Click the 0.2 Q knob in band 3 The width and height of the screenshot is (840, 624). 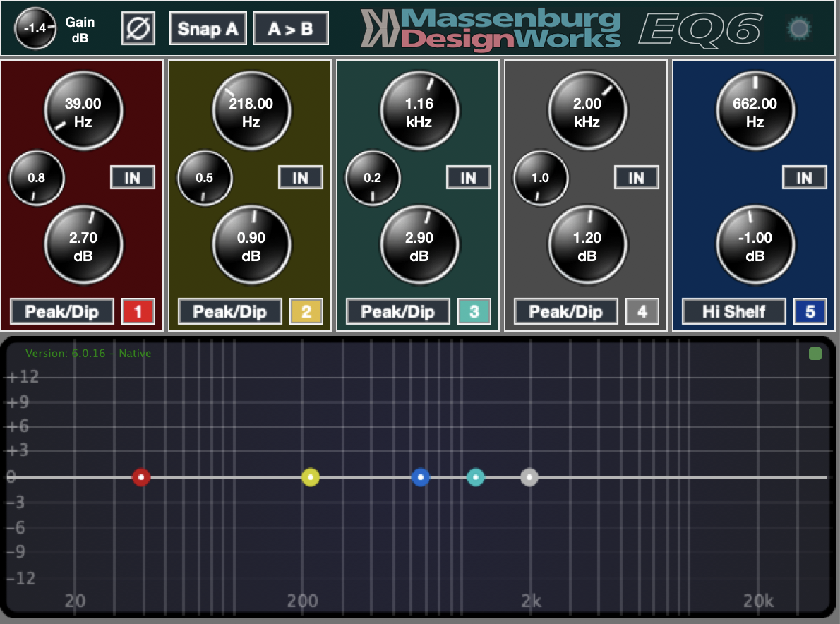point(372,179)
